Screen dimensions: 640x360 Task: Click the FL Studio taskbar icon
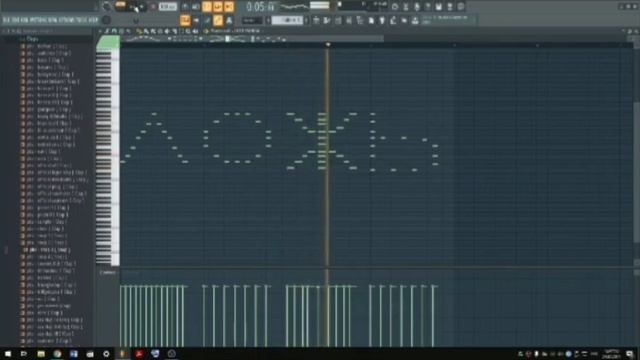(x=122, y=353)
